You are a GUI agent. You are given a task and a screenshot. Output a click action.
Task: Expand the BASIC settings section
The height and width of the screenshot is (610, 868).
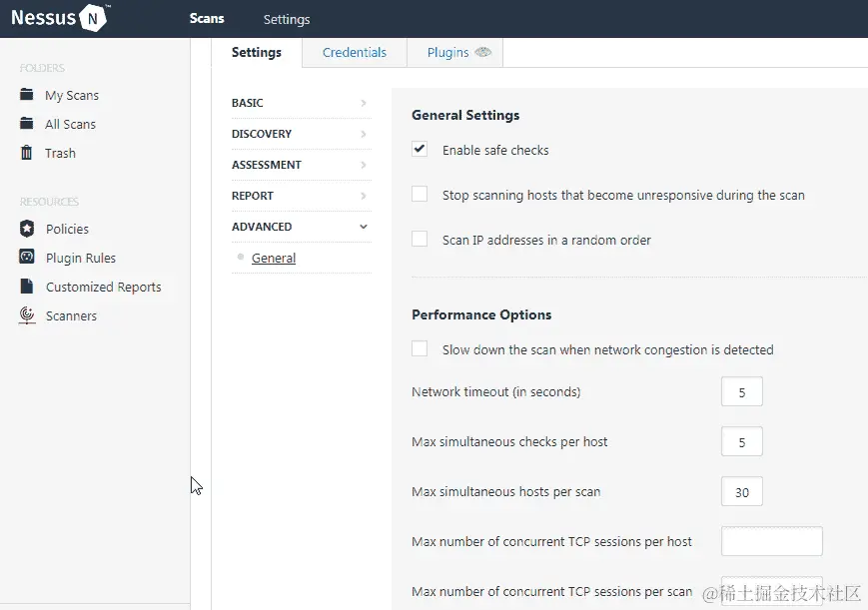pos(300,103)
